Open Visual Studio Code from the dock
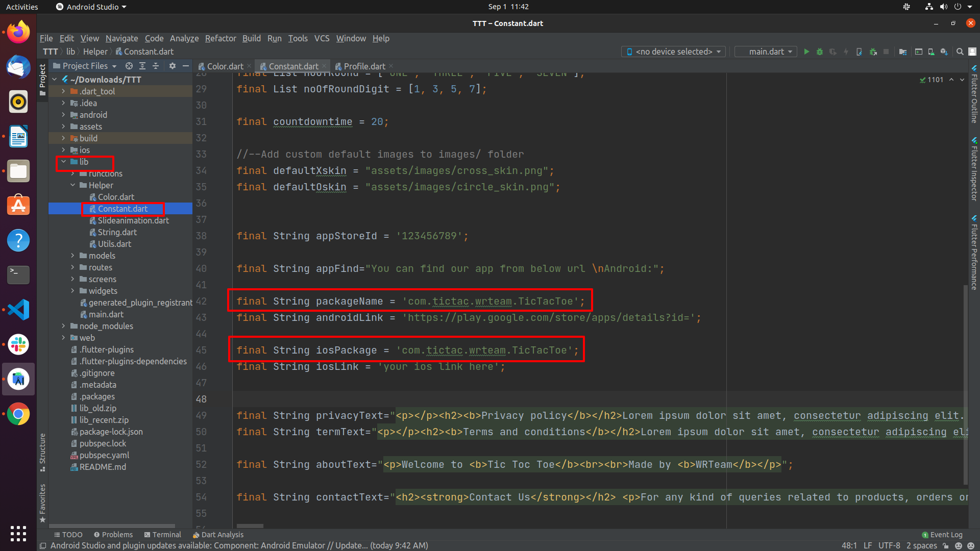The height and width of the screenshot is (551, 980). [x=18, y=310]
